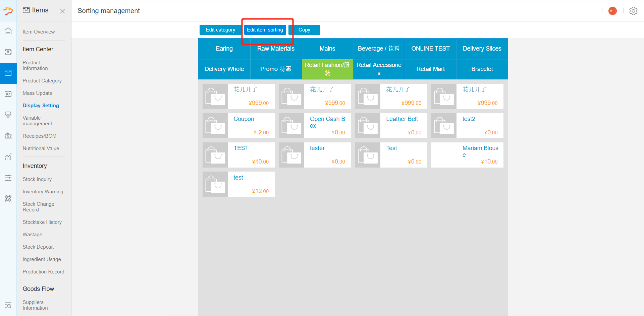Select the Leather Belt item name
Viewport: 644px width, 316px height.
click(x=402, y=119)
